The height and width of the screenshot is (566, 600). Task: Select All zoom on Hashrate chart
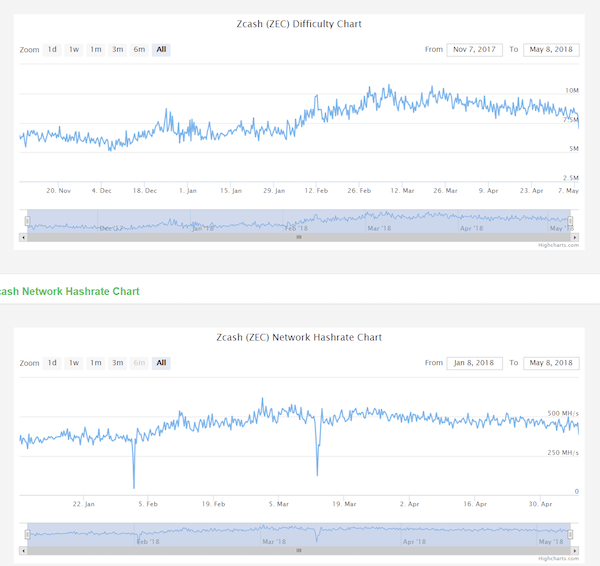pyautogui.click(x=161, y=363)
